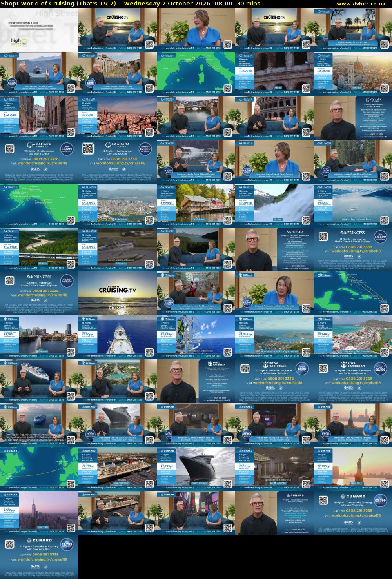This screenshot has height=579, width=392.
Task: Open North Atlantic ship interior lounge thumbnail
Action: pos(274,469)
